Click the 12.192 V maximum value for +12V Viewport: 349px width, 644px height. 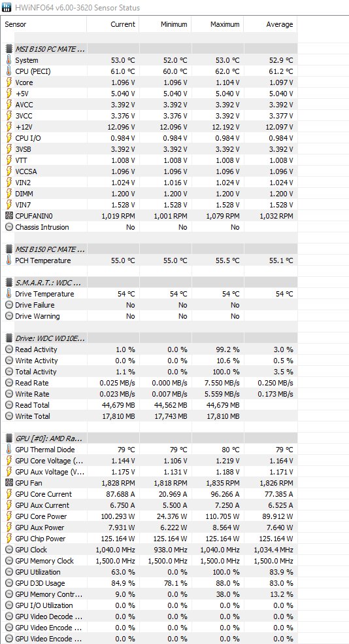(x=224, y=127)
